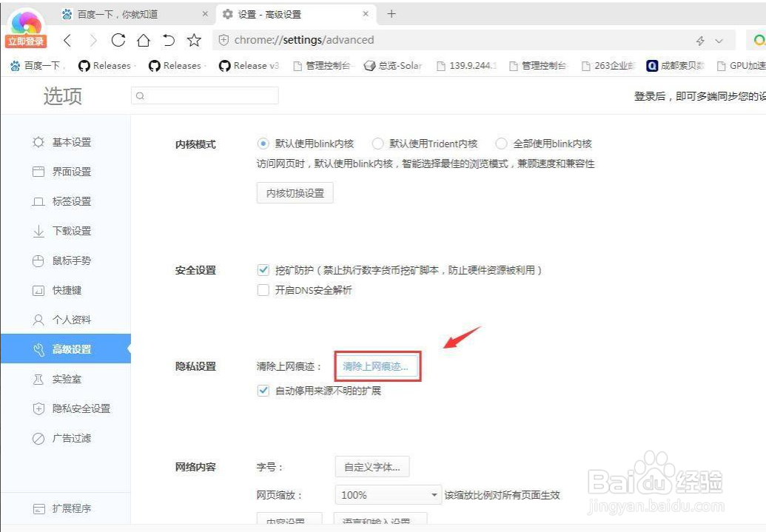
Task: Click the GitHub icon on Releases bookmark
Action: click(x=84, y=66)
